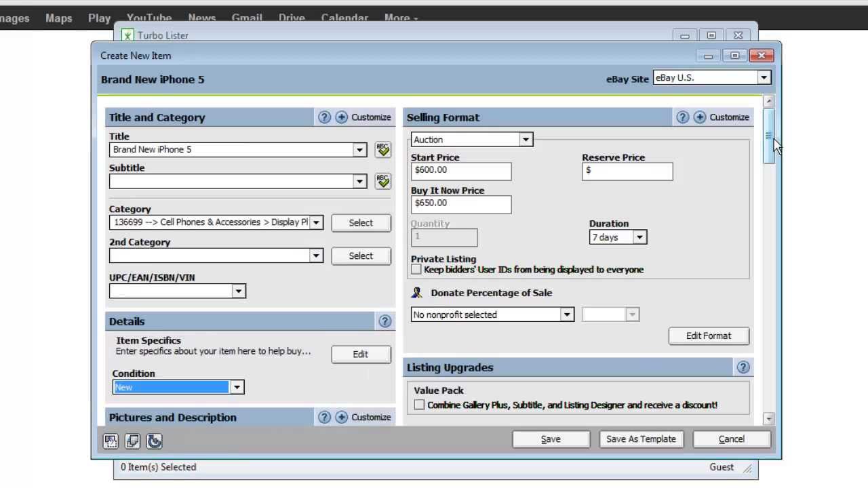The width and height of the screenshot is (868, 488).
Task: Click the Buy It Now Price field
Action: point(461,203)
